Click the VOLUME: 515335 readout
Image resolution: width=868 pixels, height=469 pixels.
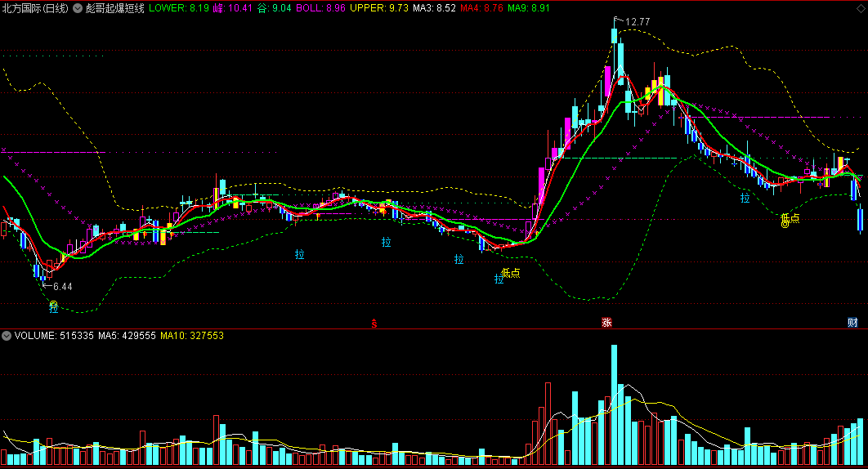click(54, 336)
